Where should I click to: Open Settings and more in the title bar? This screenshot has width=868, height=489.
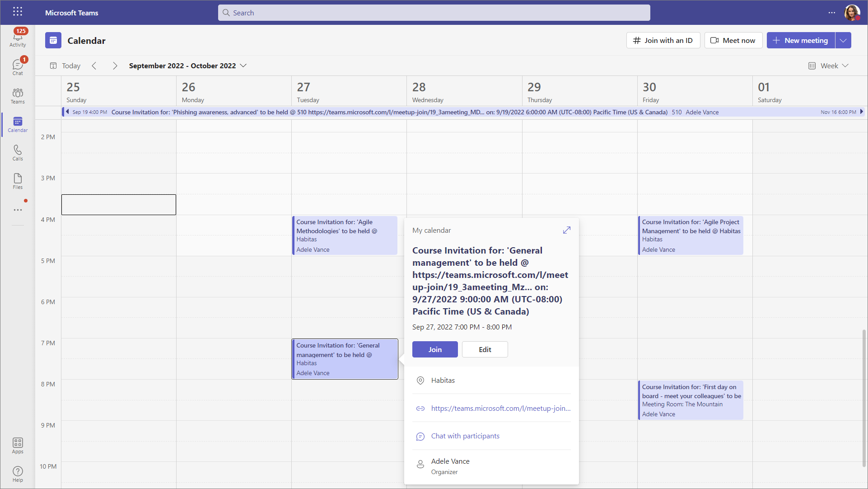click(x=831, y=13)
